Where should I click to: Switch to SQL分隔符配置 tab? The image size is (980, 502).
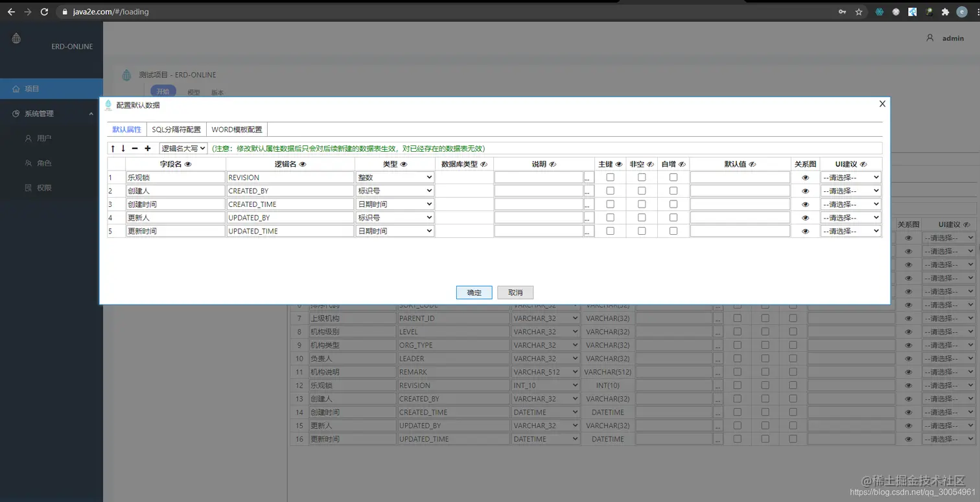pos(176,129)
